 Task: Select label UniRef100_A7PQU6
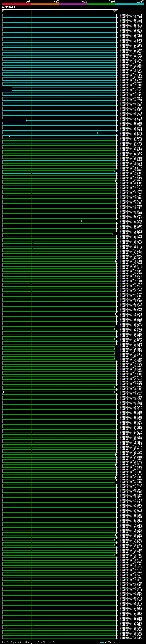[131, 65]
